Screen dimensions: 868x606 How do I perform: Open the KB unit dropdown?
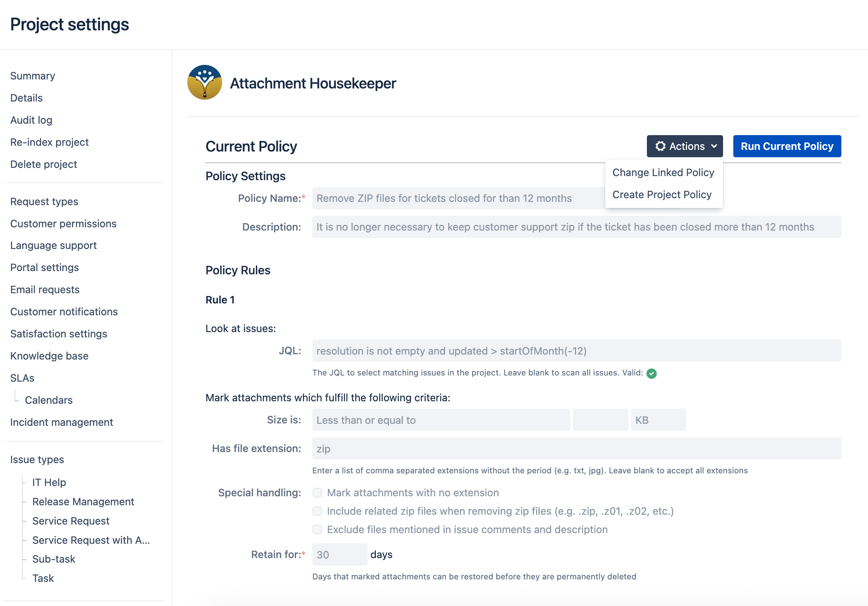[x=658, y=420]
